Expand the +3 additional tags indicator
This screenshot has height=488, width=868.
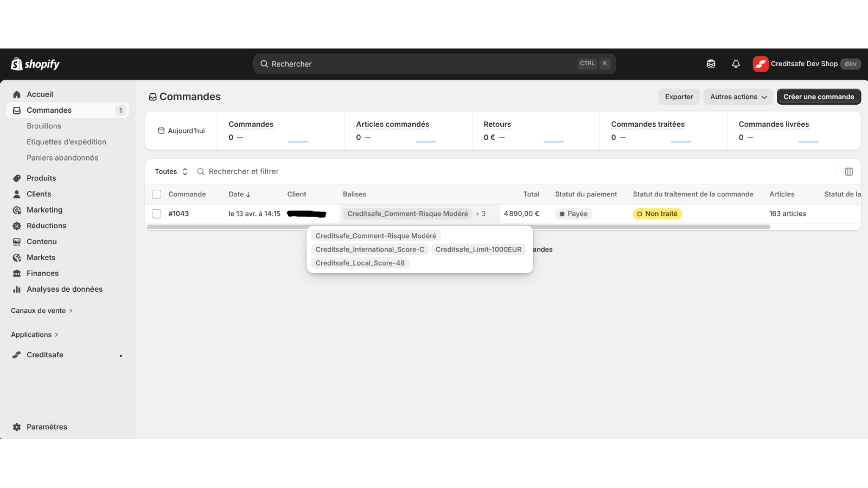[x=480, y=214]
